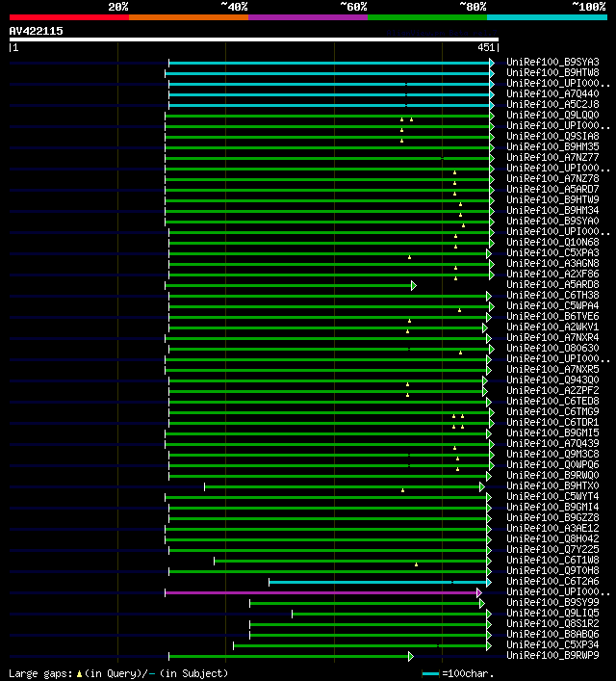Click the orange ~40% identity color segment

tap(189, 17)
